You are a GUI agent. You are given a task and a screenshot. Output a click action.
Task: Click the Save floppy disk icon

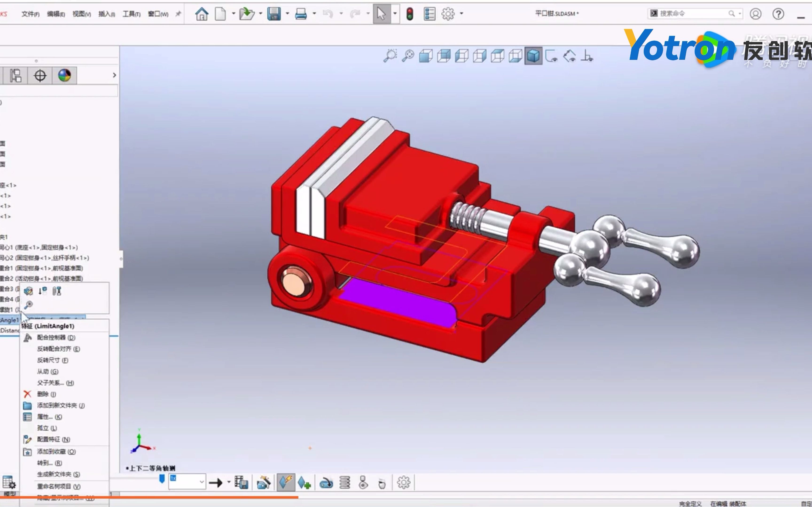point(274,14)
